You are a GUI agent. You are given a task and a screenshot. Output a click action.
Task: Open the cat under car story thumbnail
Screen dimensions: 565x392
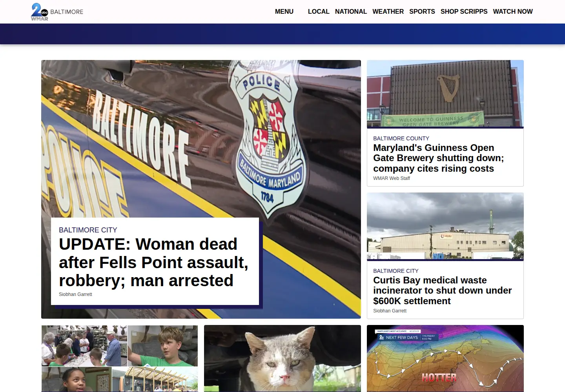pos(282,358)
